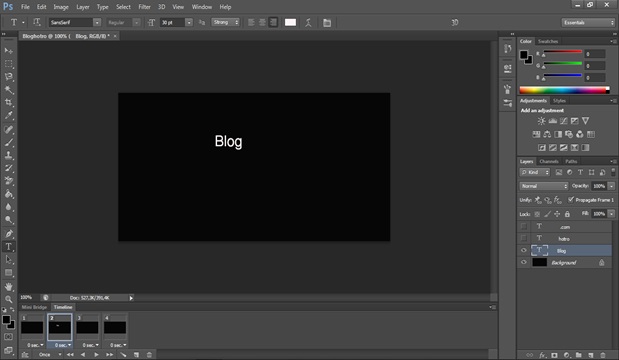Click Photo Filter adjustment icon
619x360 pixels.
[569, 135]
